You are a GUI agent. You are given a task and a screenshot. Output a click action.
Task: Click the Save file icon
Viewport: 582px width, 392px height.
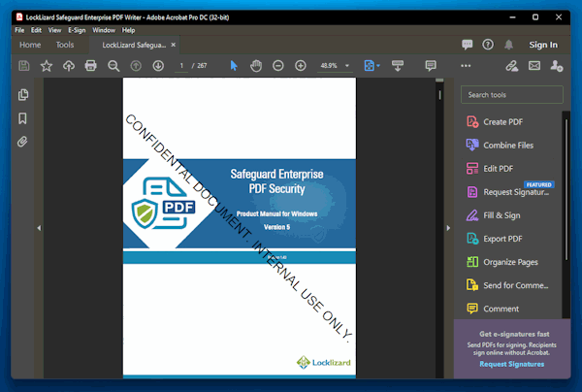point(24,66)
